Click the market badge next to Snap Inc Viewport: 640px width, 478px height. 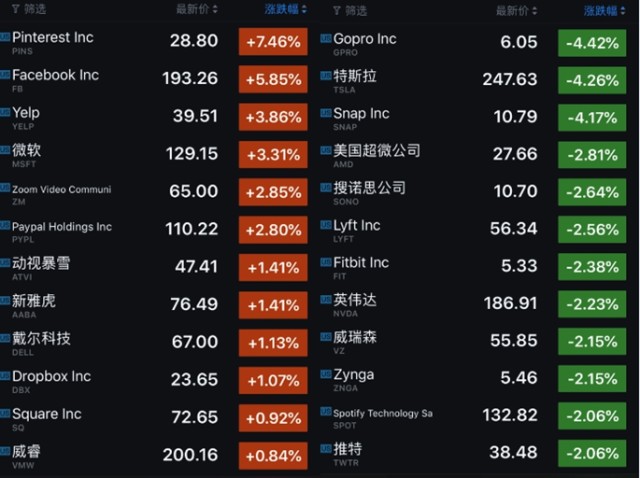click(325, 113)
